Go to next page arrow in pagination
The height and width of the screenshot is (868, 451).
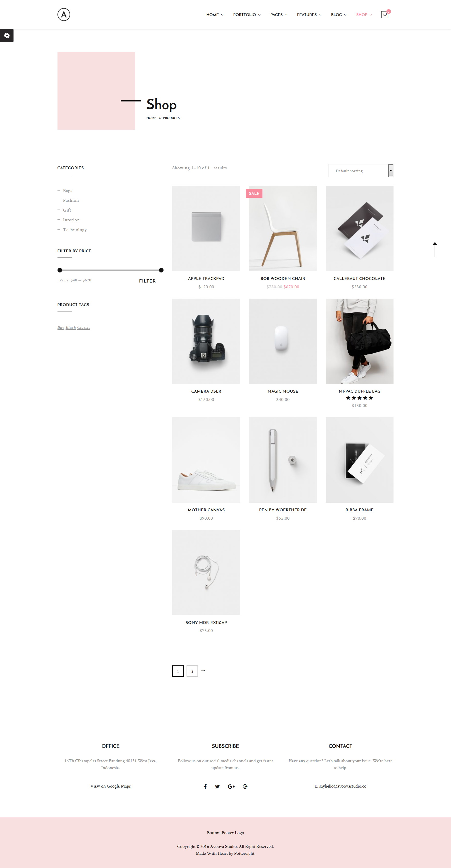coord(203,671)
